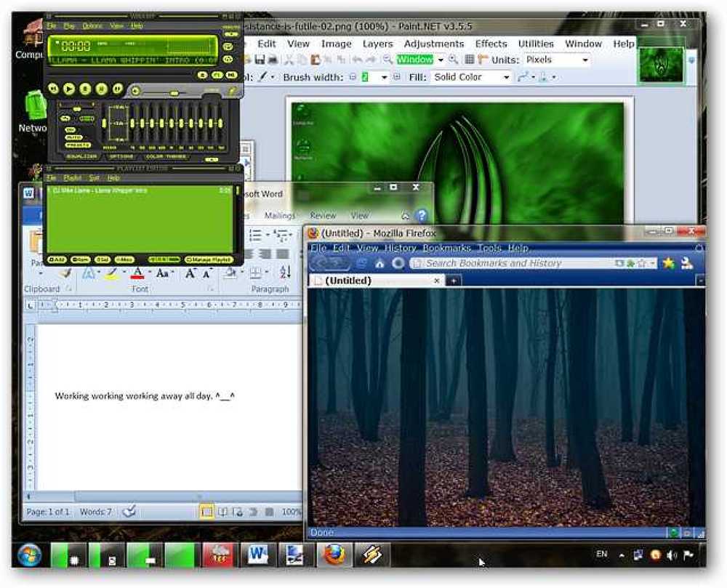The width and height of the screenshot is (727, 588).
Task: Switch to Winamp's Options drawer tab
Action: (x=121, y=156)
